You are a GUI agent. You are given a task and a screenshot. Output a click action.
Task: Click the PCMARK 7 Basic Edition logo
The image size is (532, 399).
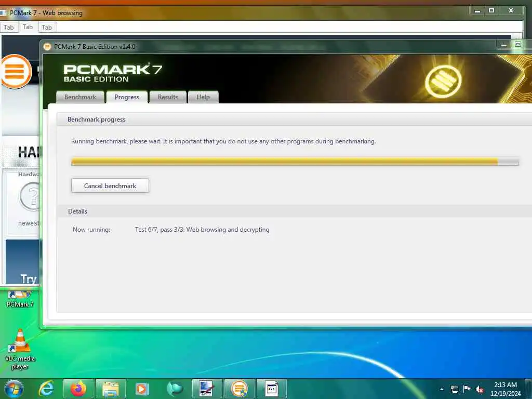coord(113,73)
